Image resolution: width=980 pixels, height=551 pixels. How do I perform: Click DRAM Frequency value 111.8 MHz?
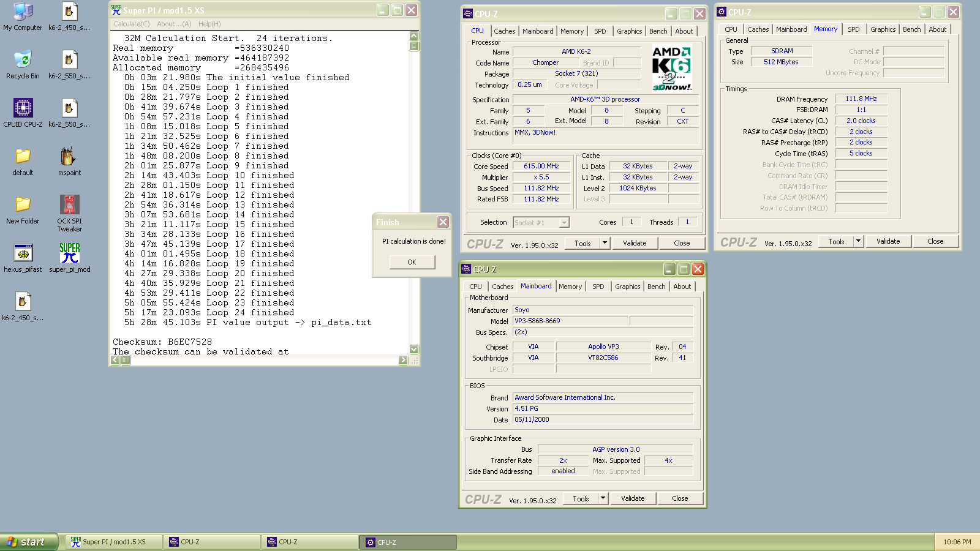(861, 99)
